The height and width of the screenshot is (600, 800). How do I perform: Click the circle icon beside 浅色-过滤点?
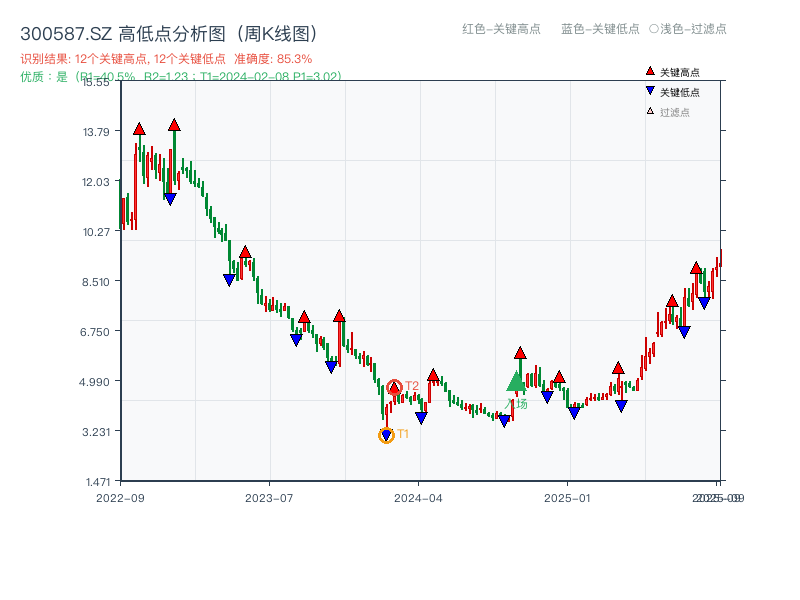point(655,30)
